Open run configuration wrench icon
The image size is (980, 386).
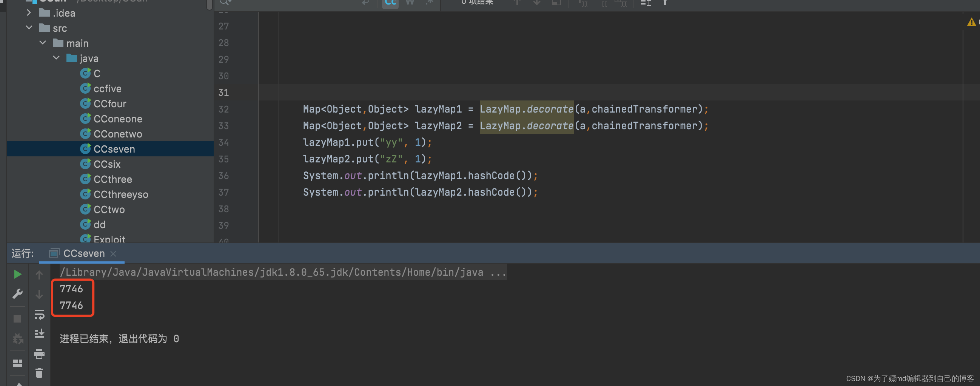point(17,294)
